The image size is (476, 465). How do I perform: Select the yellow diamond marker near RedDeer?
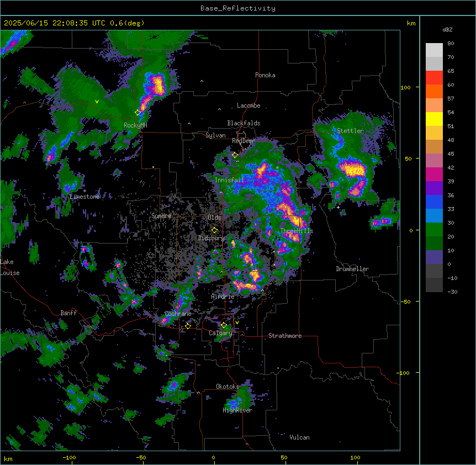pos(235,155)
